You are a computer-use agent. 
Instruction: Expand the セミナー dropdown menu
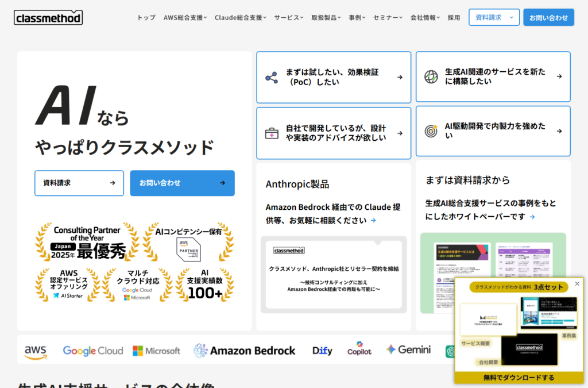pyautogui.click(x=388, y=18)
